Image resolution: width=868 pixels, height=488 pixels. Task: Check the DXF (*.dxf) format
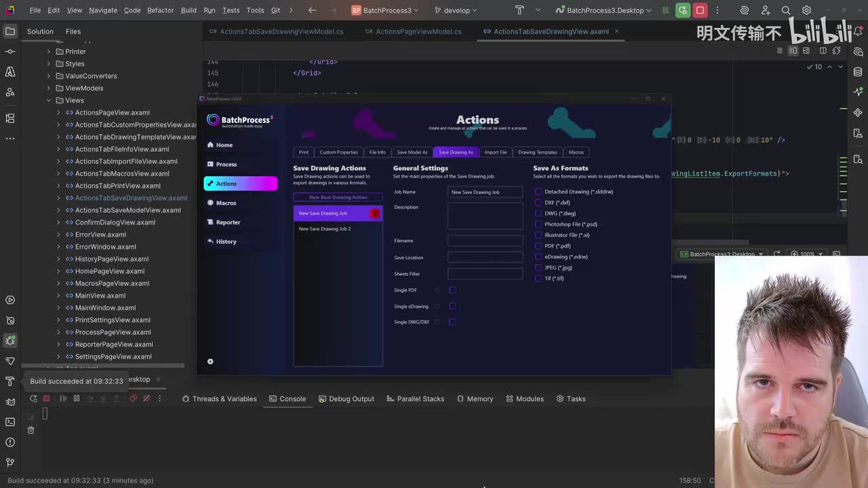pos(538,203)
